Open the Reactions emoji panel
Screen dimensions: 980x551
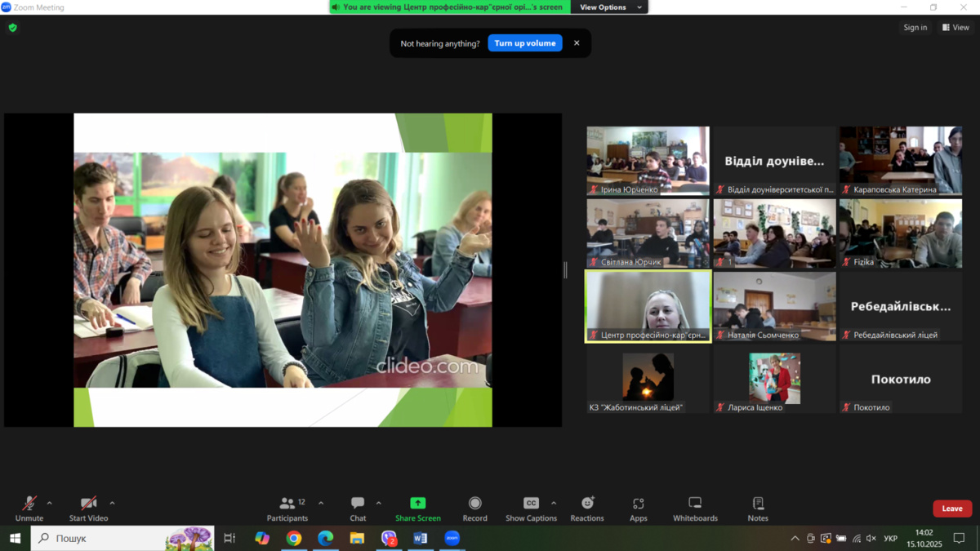586,508
